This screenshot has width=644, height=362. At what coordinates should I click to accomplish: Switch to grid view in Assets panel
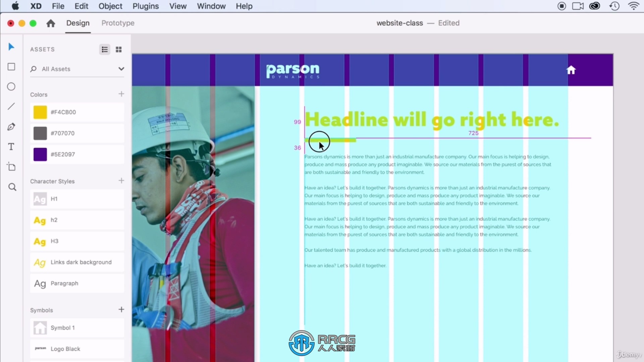coord(118,49)
